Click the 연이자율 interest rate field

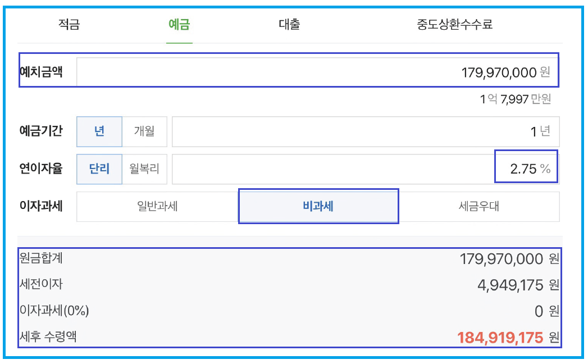click(x=365, y=168)
